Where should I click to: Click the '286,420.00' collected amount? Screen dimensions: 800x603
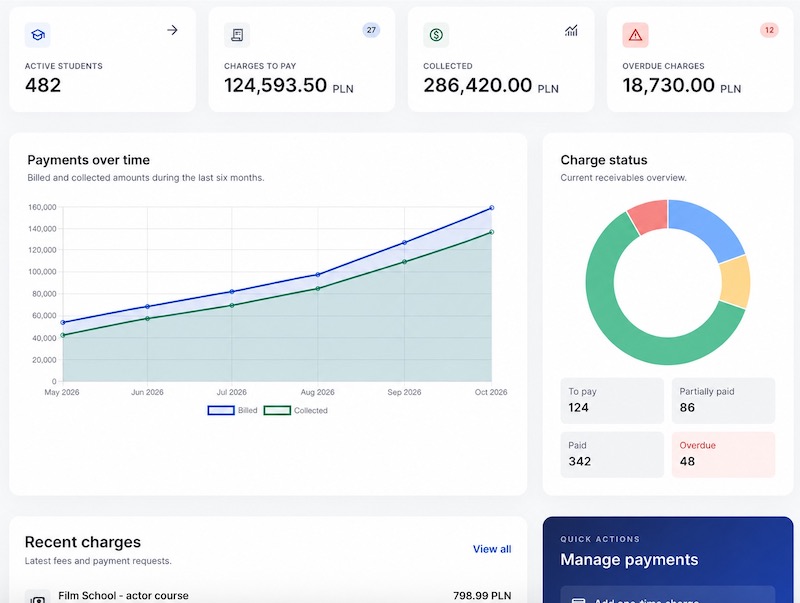[478, 85]
